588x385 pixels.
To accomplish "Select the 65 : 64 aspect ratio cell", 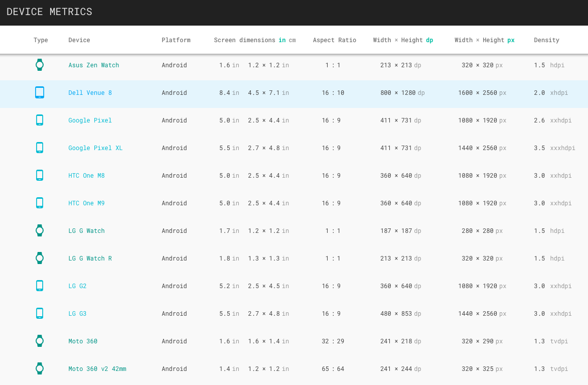I will [x=333, y=369].
